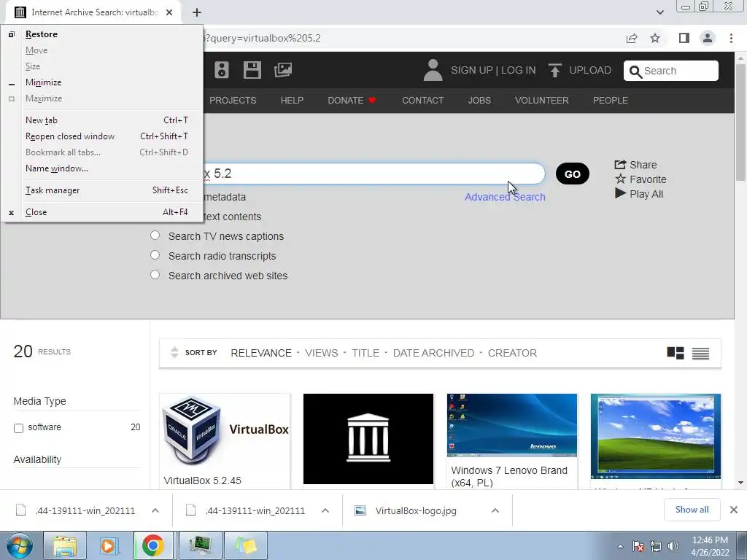Switch to list view icon

click(700, 354)
